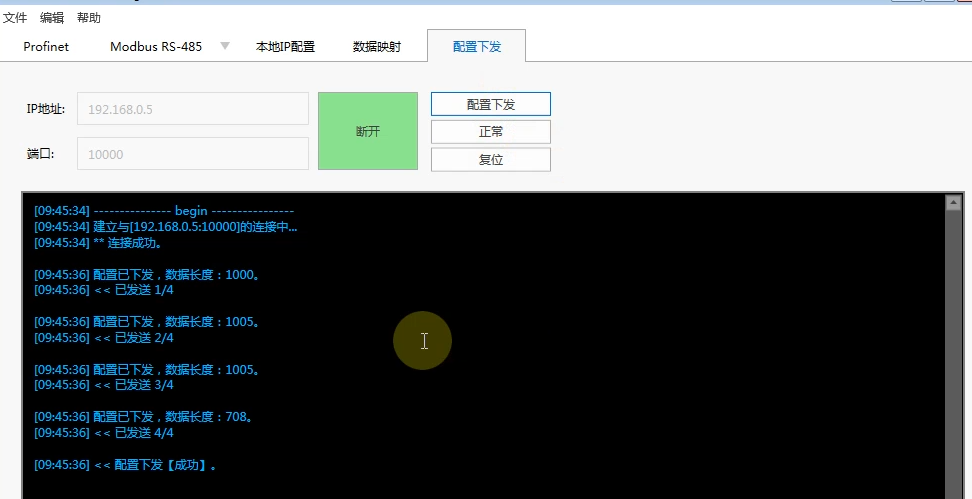The height and width of the screenshot is (499, 972).
Task: Click the 数据长度：708 log line
Action: click(x=144, y=417)
